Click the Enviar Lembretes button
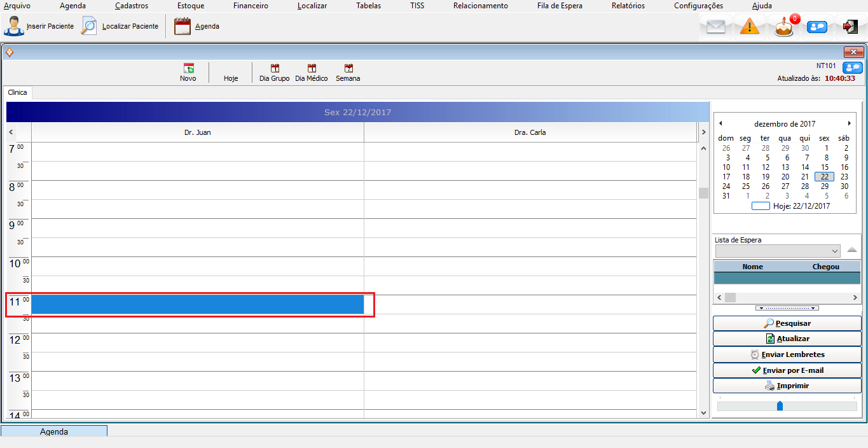The height and width of the screenshot is (448, 868). click(787, 354)
